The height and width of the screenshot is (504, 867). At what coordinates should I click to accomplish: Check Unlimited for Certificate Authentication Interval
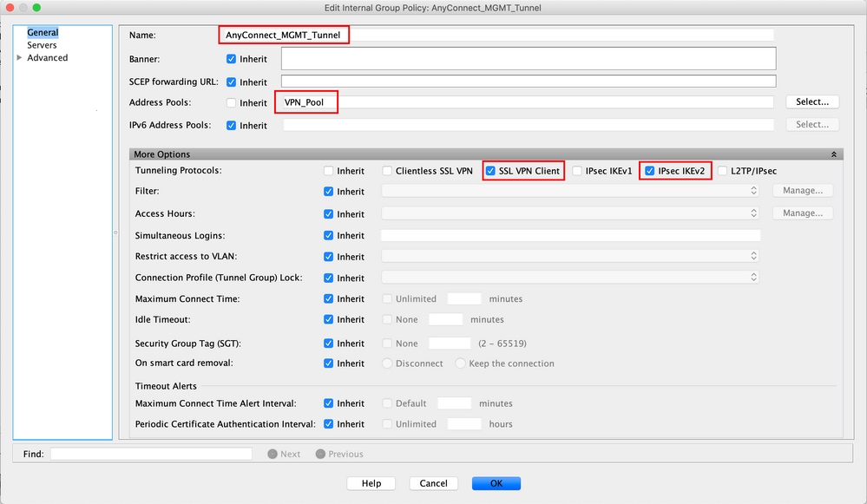click(x=387, y=424)
